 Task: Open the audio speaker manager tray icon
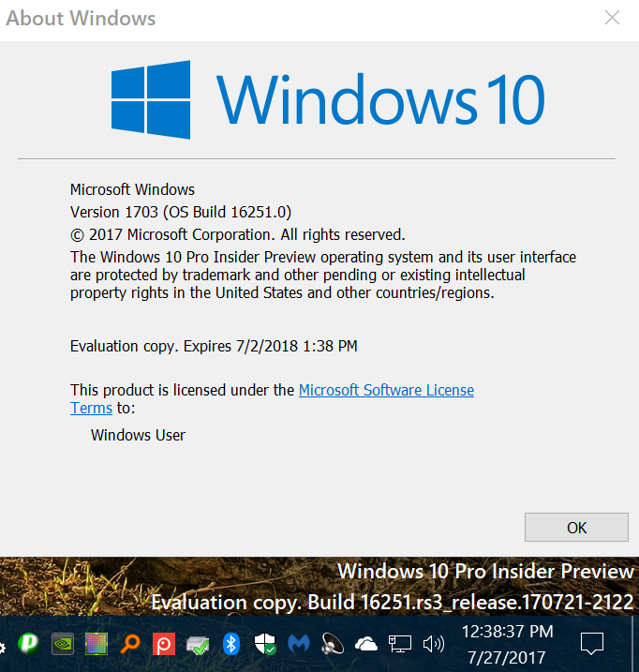[333, 644]
